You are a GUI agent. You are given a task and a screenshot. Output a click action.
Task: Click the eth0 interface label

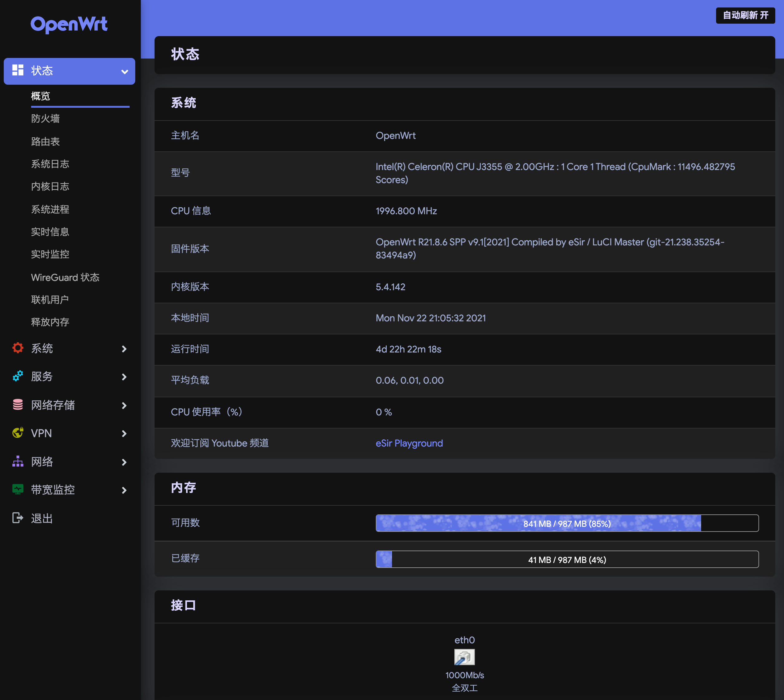point(465,640)
